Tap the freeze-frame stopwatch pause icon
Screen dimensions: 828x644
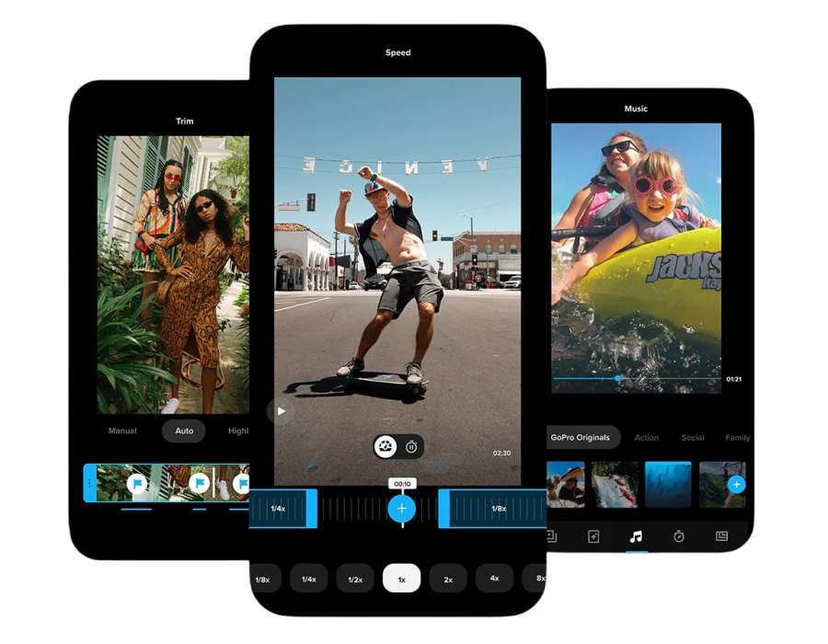[412, 447]
